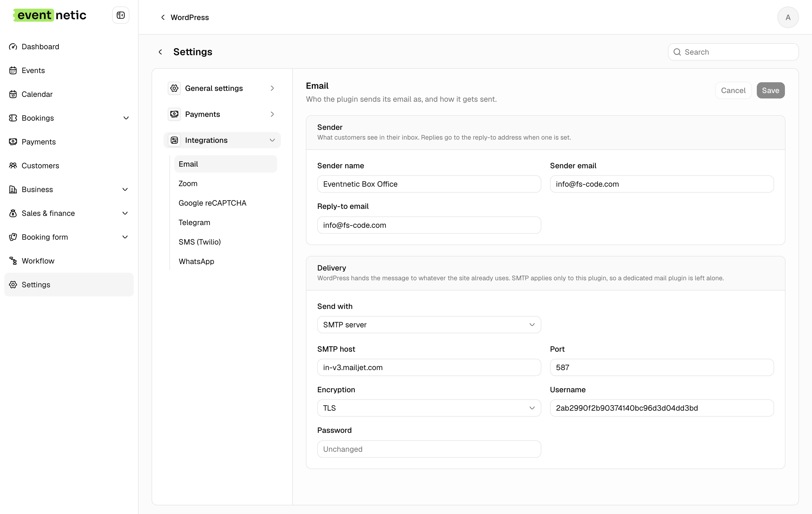Open Dashboard from sidebar
This screenshot has width=812, height=514.
coord(69,47)
